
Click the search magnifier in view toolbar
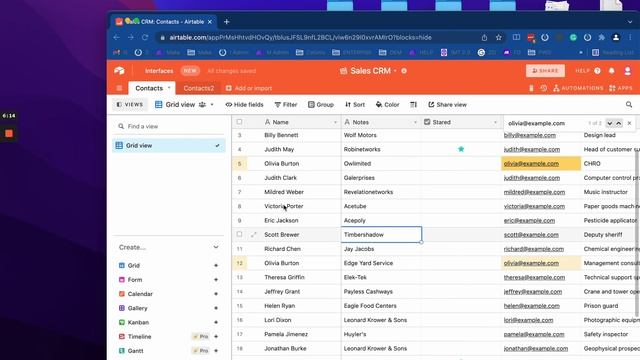coord(629,105)
